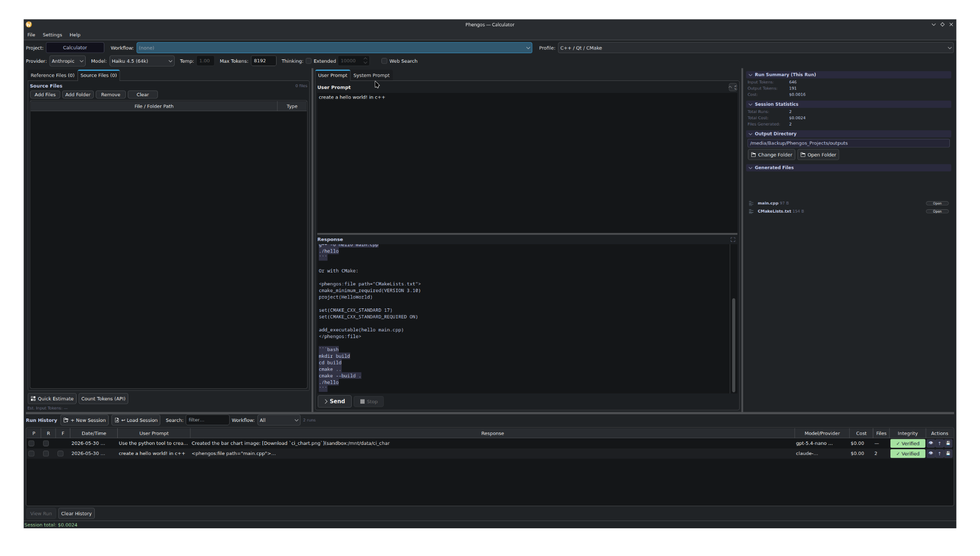Tick the P checkbox for the python tool run
This screenshot has width=980, height=556.
point(32,443)
